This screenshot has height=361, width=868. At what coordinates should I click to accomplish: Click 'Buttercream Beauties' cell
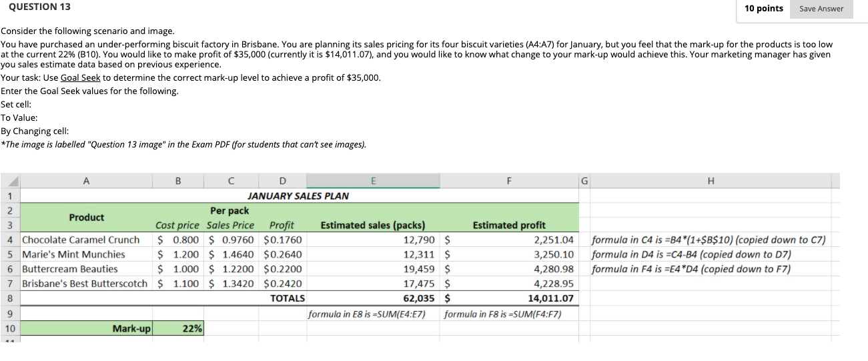tap(86, 270)
